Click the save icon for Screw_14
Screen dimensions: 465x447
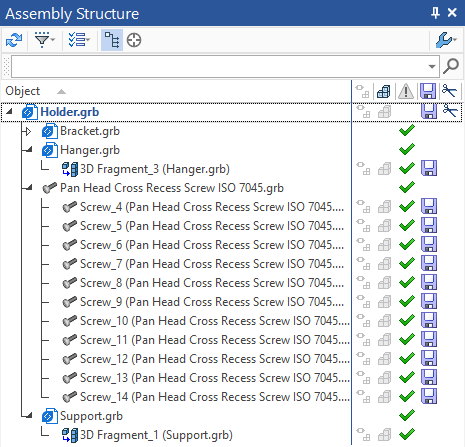429,396
